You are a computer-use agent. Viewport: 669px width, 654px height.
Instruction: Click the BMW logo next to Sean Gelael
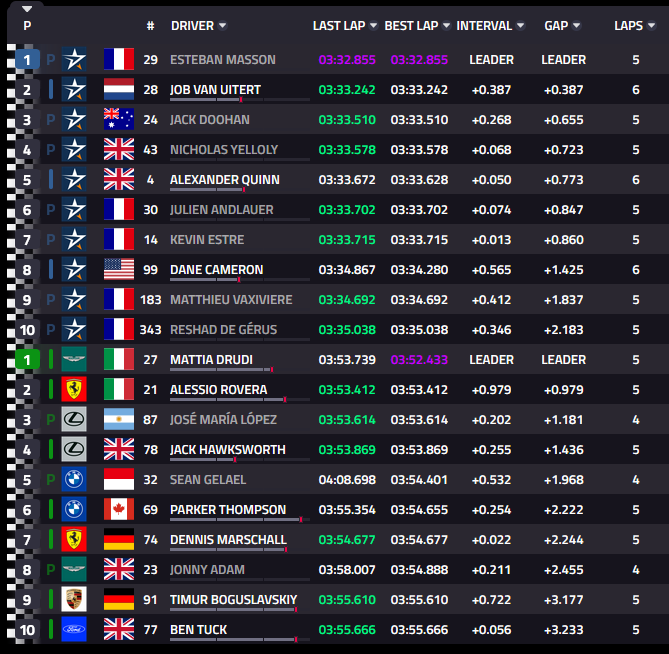(x=74, y=480)
